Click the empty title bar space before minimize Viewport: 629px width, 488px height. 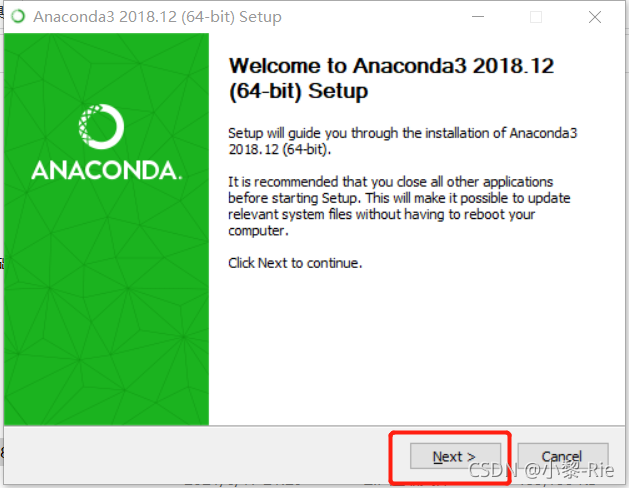tap(373, 17)
